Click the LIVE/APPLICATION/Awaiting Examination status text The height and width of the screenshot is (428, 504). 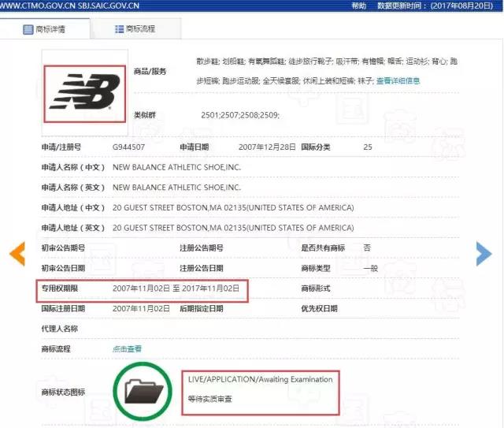pos(260,379)
